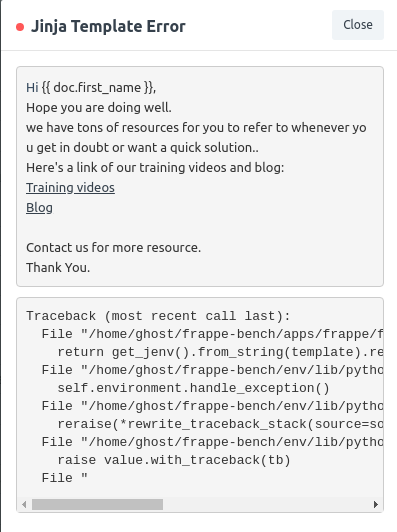Screen dimensions: 397x532
Task: Click the 'Traceback (most recent call last):' line
Action: tap(158, 316)
